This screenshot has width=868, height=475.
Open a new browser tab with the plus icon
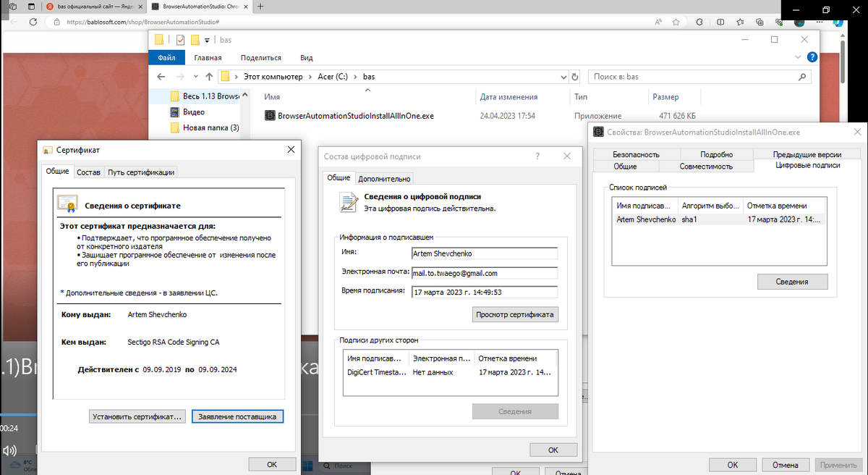(260, 7)
